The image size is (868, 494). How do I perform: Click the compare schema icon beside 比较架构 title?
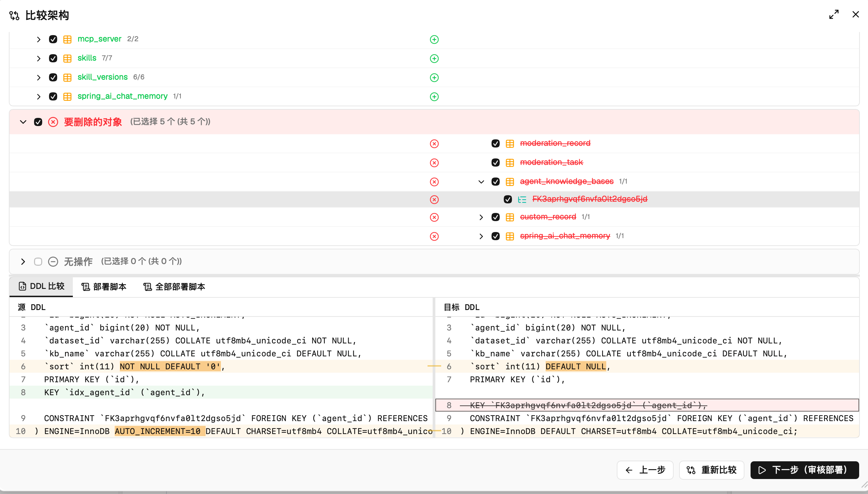click(14, 15)
